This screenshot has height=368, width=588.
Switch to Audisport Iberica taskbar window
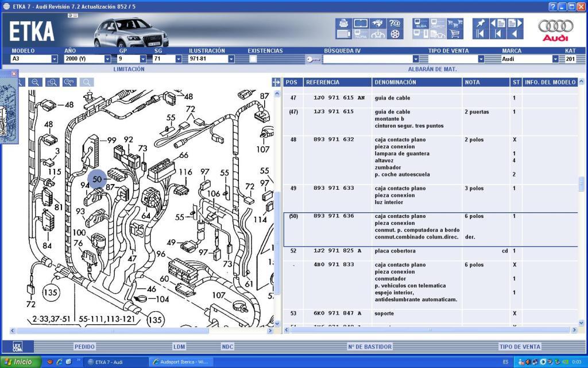point(181,362)
